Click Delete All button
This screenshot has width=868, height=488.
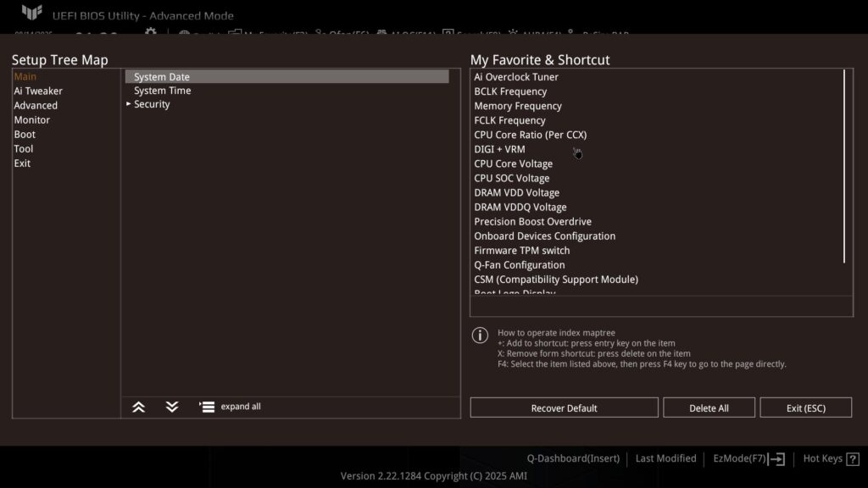(x=709, y=408)
